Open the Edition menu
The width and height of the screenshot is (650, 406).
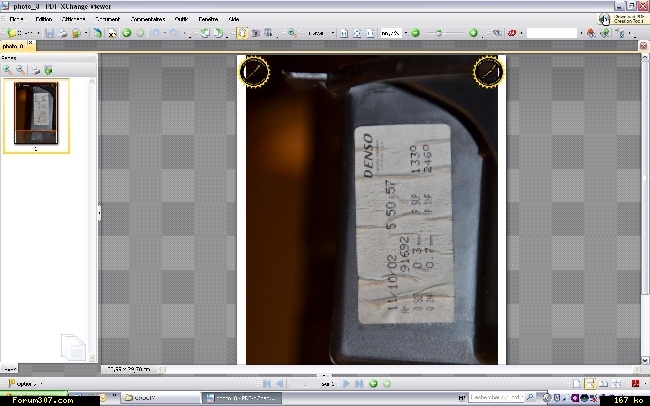pos(44,19)
